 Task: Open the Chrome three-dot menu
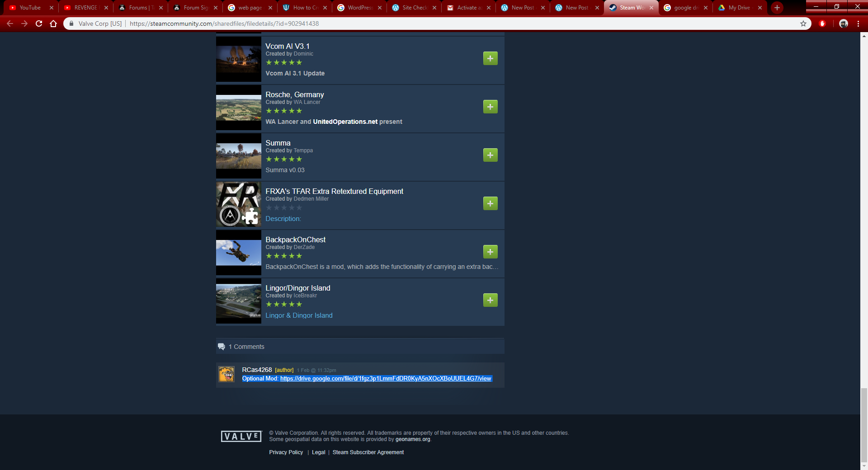coord(858,23)
